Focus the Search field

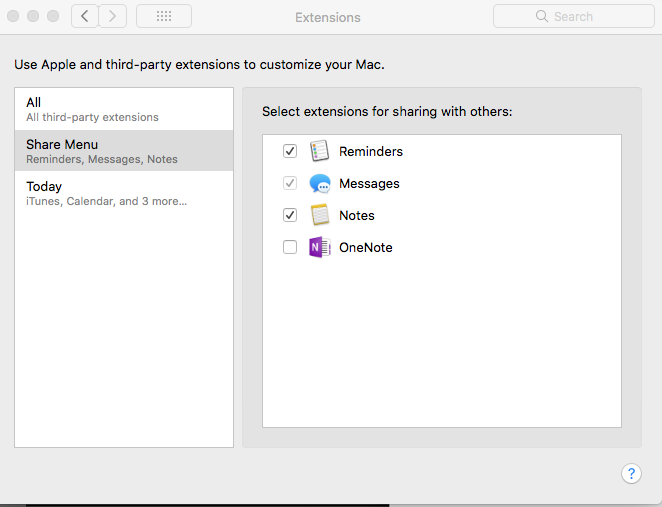[x=574, y=16]
